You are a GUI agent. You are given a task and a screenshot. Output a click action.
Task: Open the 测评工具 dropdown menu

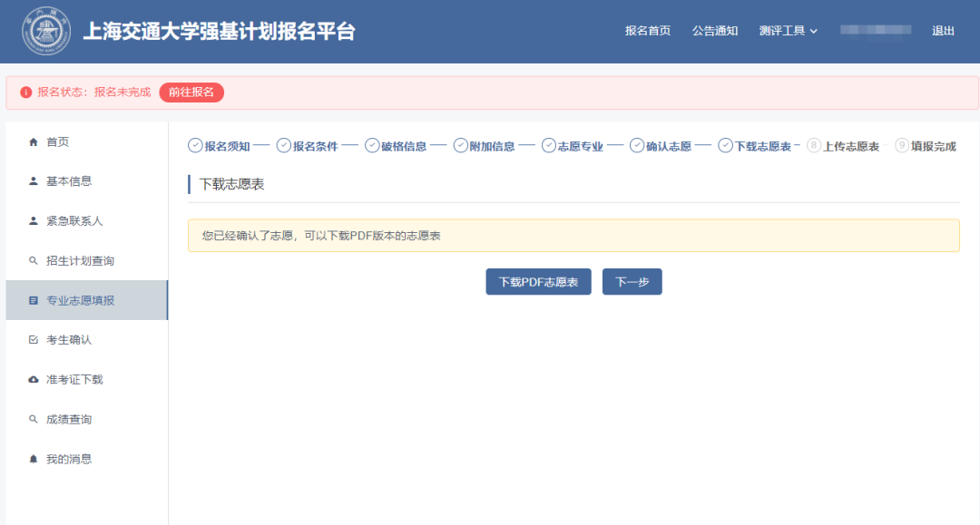(x=788, y=30)
